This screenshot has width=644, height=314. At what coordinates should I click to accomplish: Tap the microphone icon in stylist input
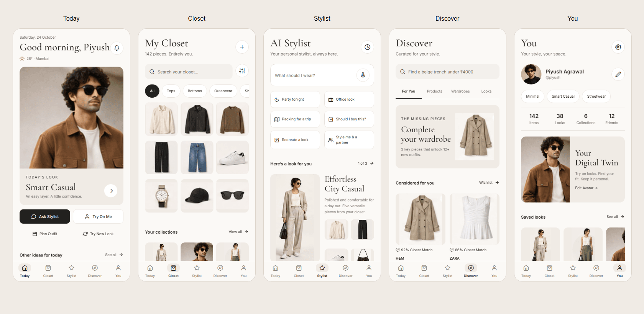pyautogui.click(x=363, y=75)
